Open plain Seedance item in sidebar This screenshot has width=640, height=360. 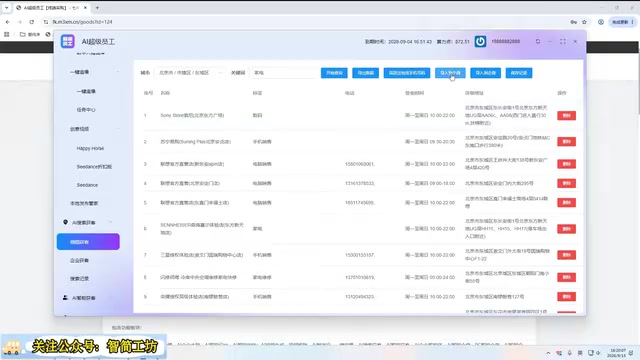coord(87,185)
